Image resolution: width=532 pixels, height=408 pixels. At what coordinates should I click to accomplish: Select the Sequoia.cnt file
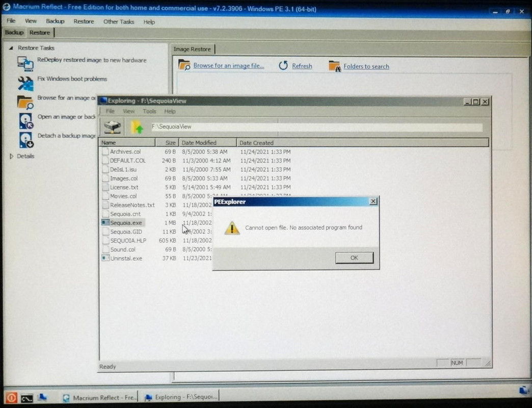[x=125, y=214]
